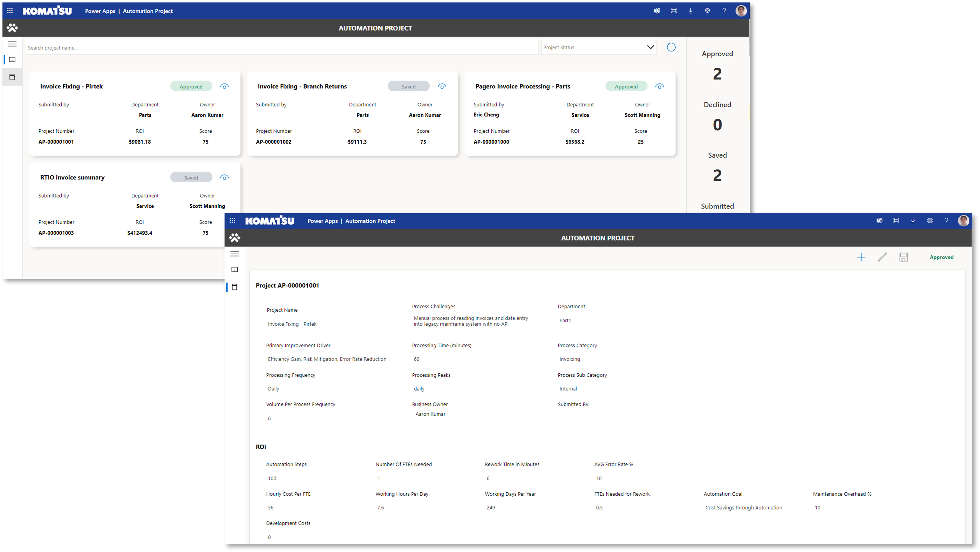Select the project details sidebar item in top window
Viewport: 980px width, 552px height.
point(12,77)
